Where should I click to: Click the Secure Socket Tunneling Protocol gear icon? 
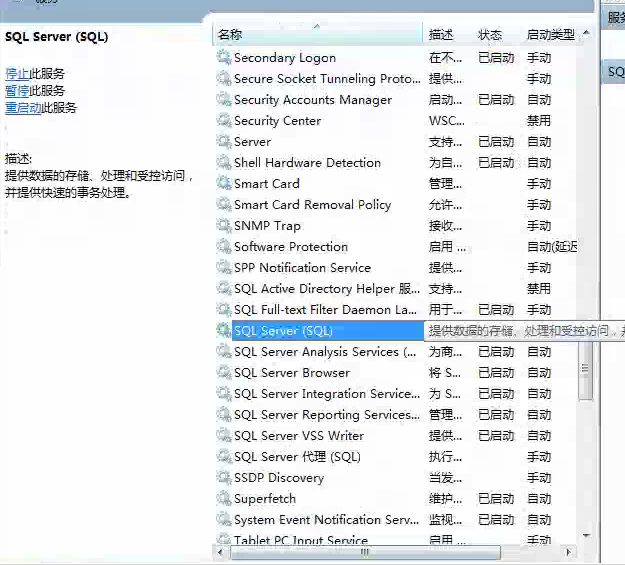(224, 79)
